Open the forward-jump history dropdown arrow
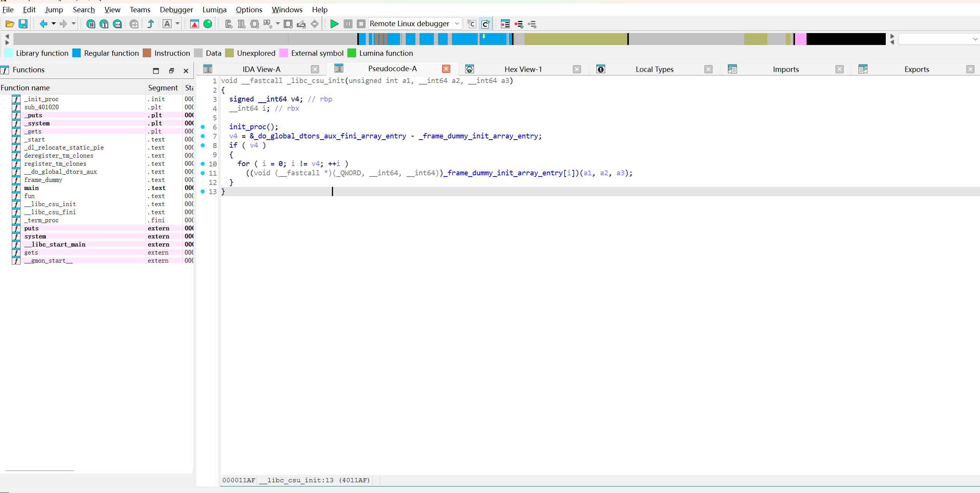The width and height of the screenshot is (980, 493). [x=73, y=24]
